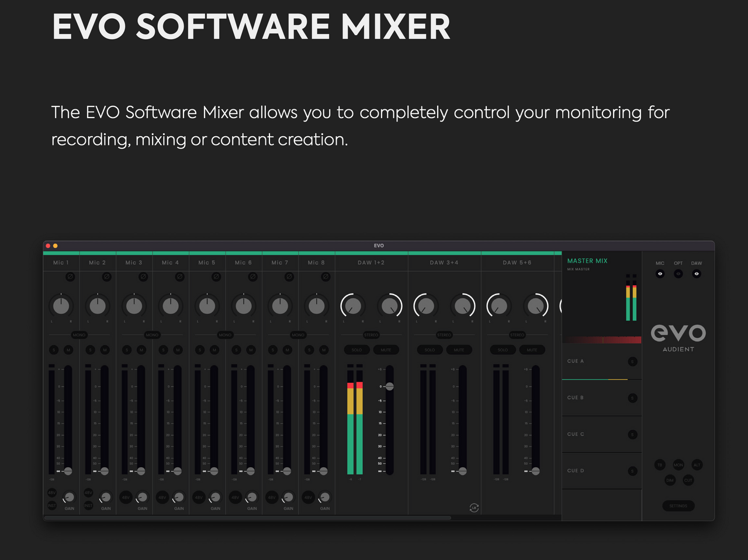Invert phase on the Mic 1 channel

coord(70,276)
